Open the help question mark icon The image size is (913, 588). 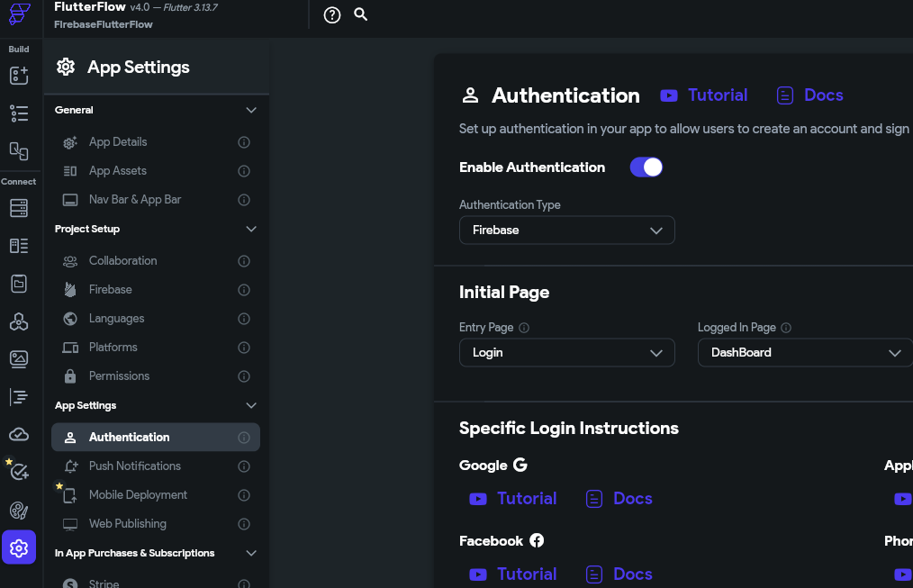coord(332,15)
